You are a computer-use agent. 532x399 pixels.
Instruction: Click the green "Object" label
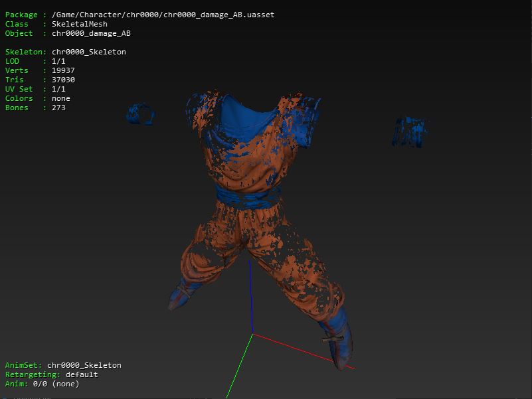pyautogui.click(x=19, y=33)
